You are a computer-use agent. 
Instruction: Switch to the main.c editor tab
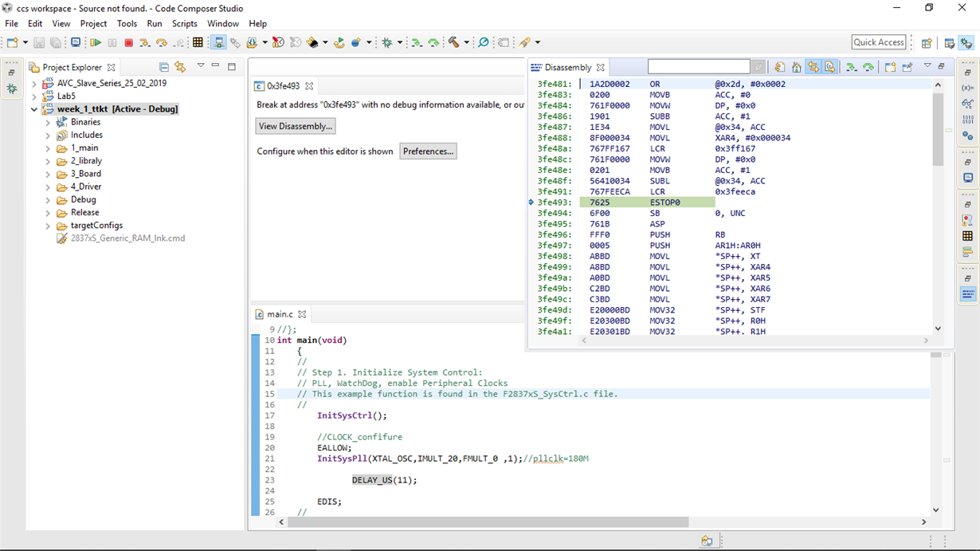282,313
